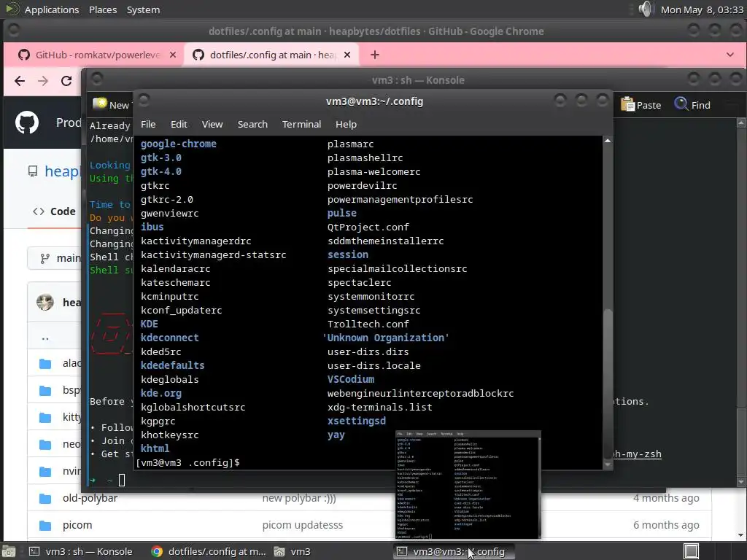Click the old-polybar folder icon

(45, 499)
